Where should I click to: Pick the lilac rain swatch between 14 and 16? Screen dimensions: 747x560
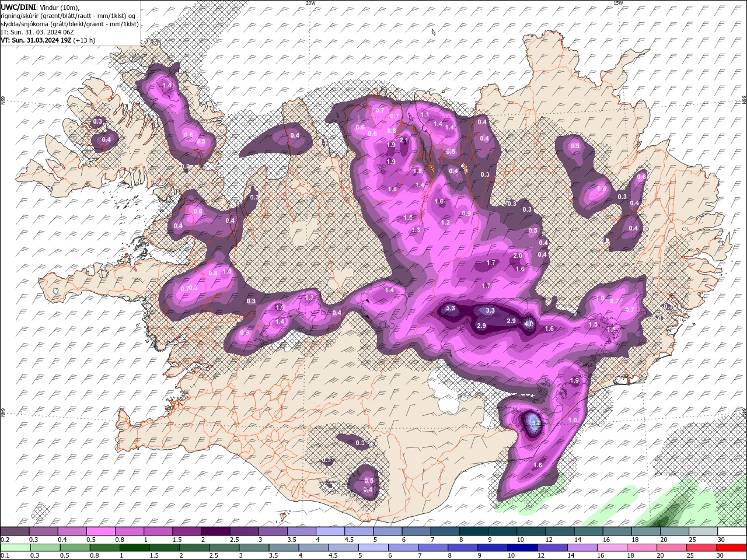pyautogui.click(x=582, y=548)
